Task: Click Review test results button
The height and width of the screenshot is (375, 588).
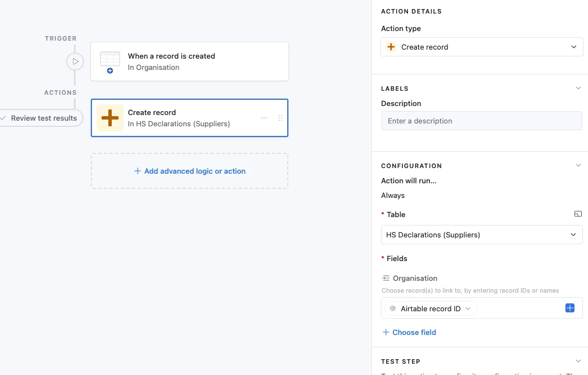Action: 41,118
